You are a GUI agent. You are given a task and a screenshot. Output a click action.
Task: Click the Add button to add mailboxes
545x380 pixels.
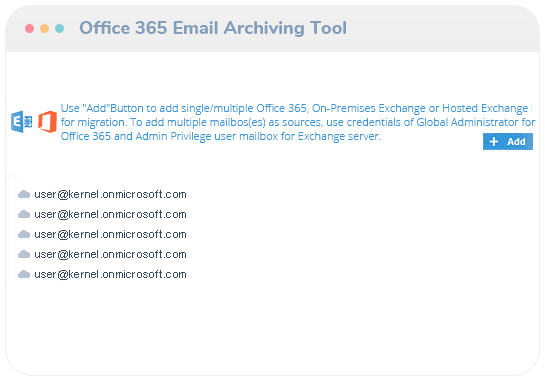coord(507,142)
